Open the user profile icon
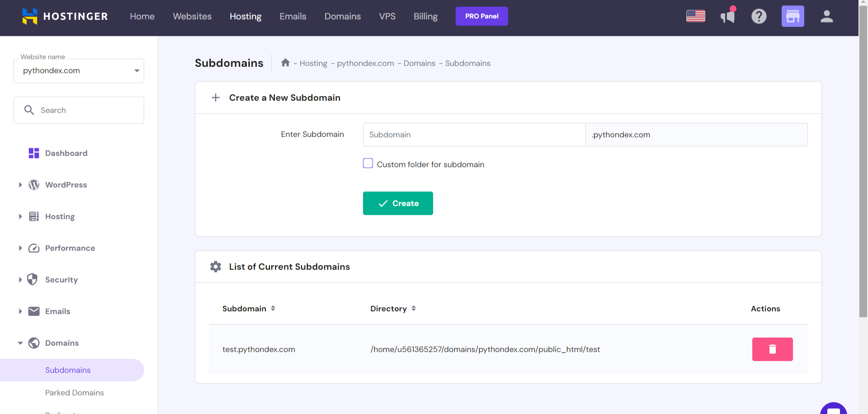 click(826, 17)
